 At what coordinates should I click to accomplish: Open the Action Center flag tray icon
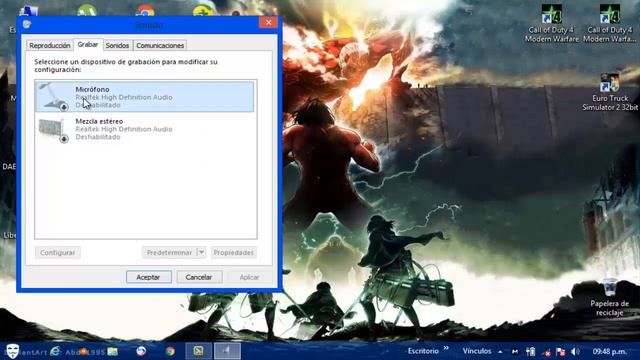[561, 351]
